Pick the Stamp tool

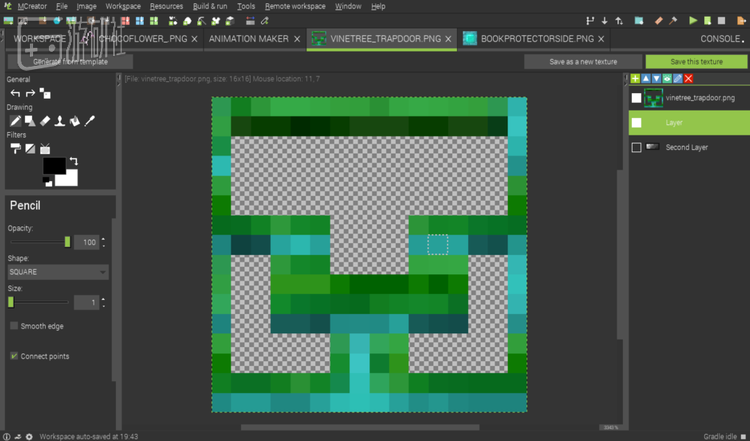[60, 121]
